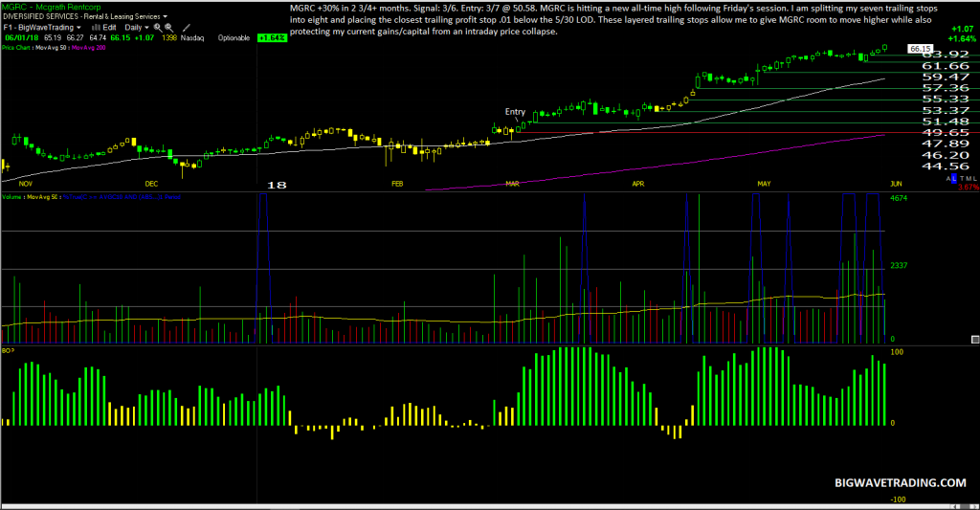Click the 59.47 price axis value

[946, 77]
